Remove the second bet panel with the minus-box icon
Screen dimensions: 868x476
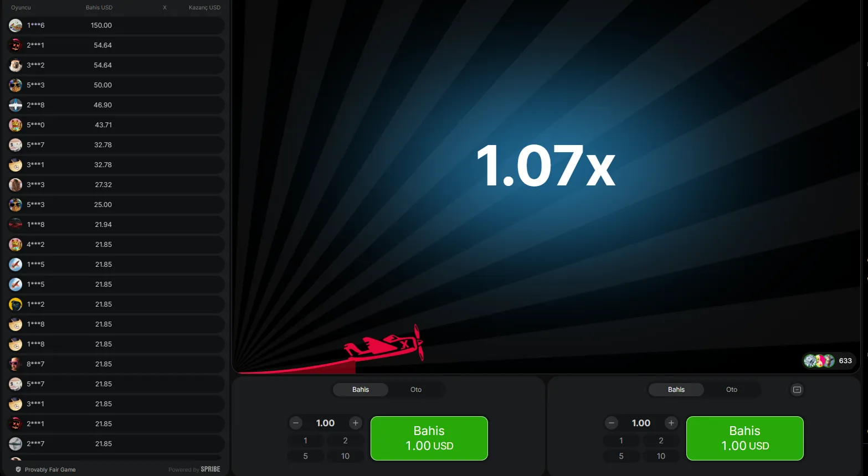[x=797, y=390]
